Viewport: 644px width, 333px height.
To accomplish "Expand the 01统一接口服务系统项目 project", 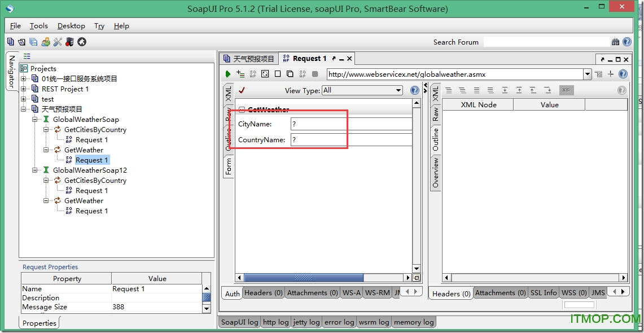I will (x=23, y=78).
